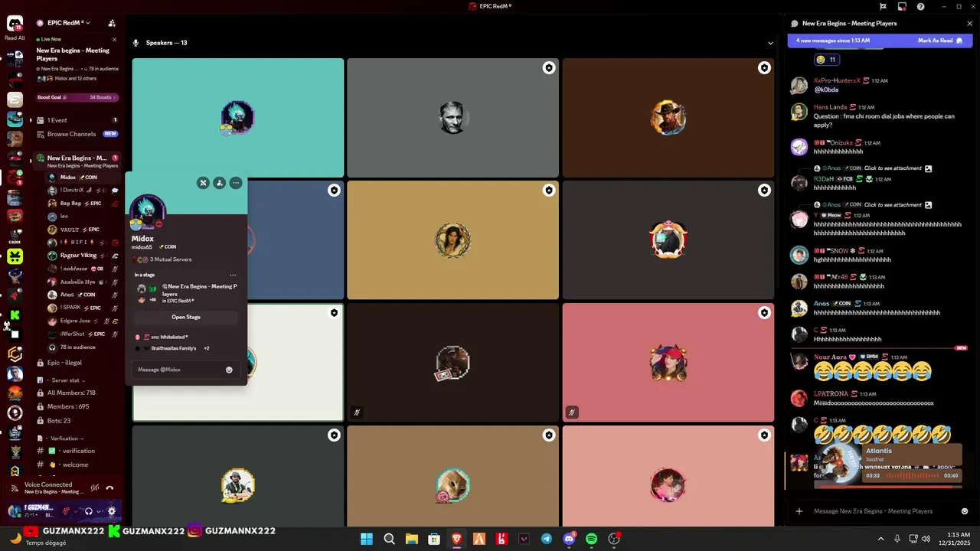Focus Message New Era Begins chat input
980x551 pixels.
pyautogui.click(x=880, y=511)
